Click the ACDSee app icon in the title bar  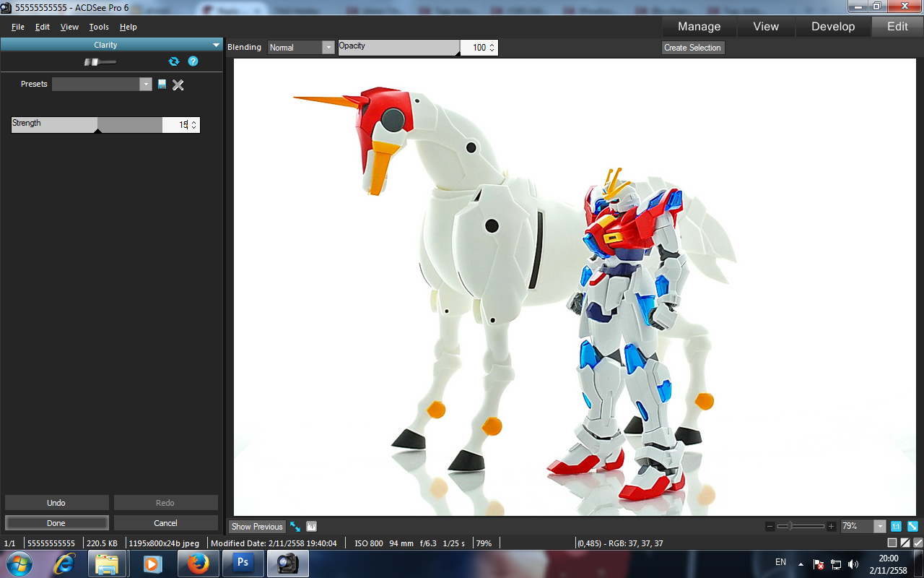pyautogui.click(x=6, y=7)
